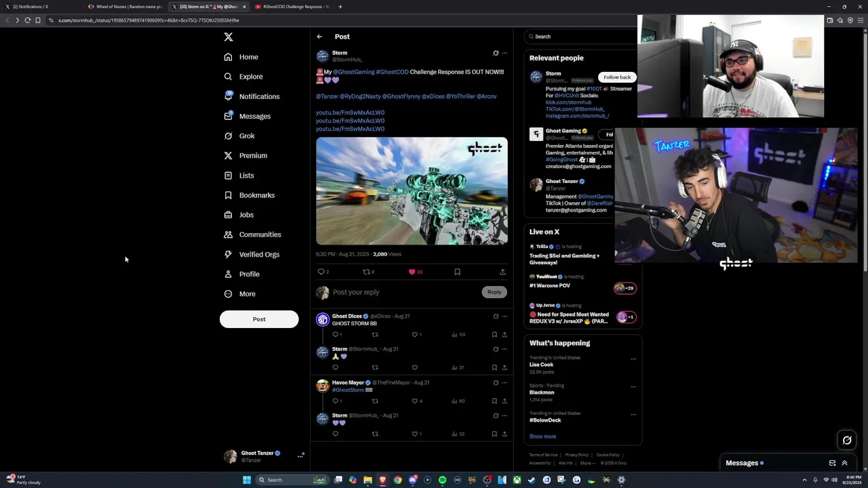Open Ghost Tanzer in Relevant people

point(561,182)
